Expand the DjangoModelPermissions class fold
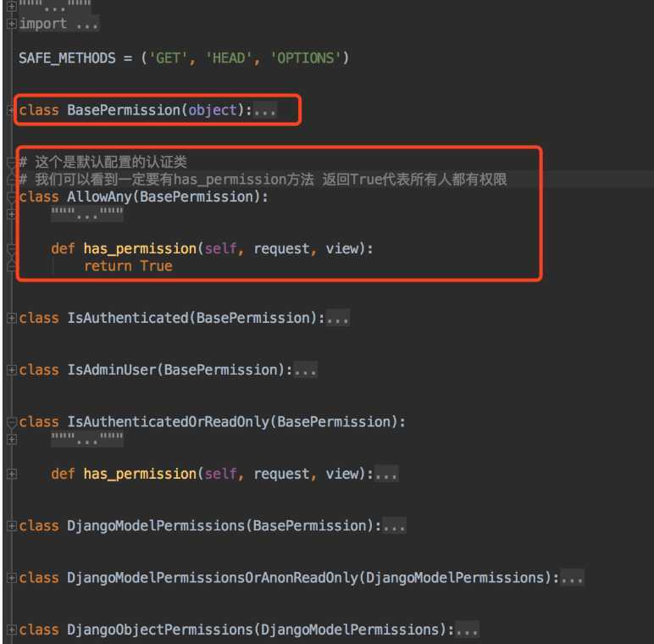The height and width of the screenshot is (644, 654). coord(12,525)
